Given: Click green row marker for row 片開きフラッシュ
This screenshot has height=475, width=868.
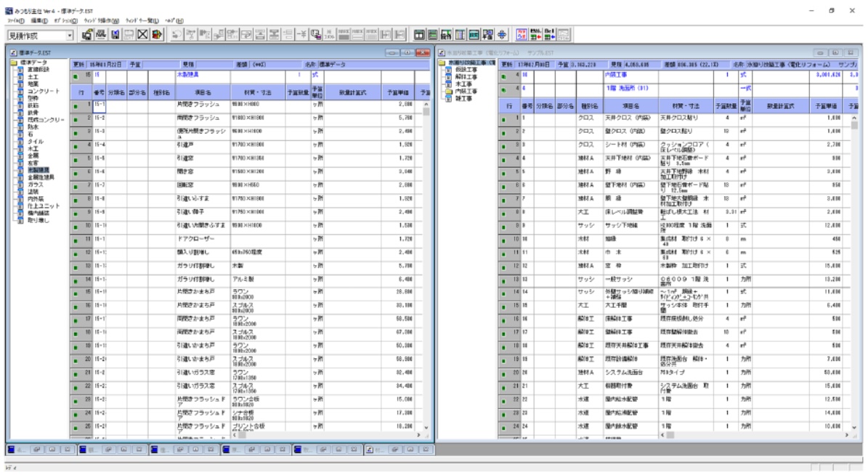Looking at the screenshot, I should pos(76,106).
